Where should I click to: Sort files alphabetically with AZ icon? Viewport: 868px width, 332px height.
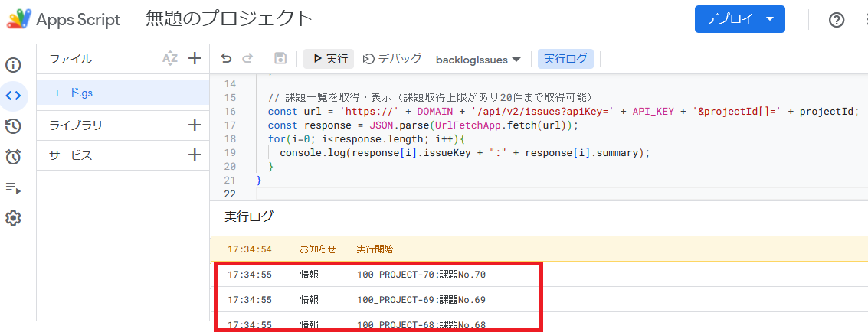pyautogui.click(x=170, y=59)
